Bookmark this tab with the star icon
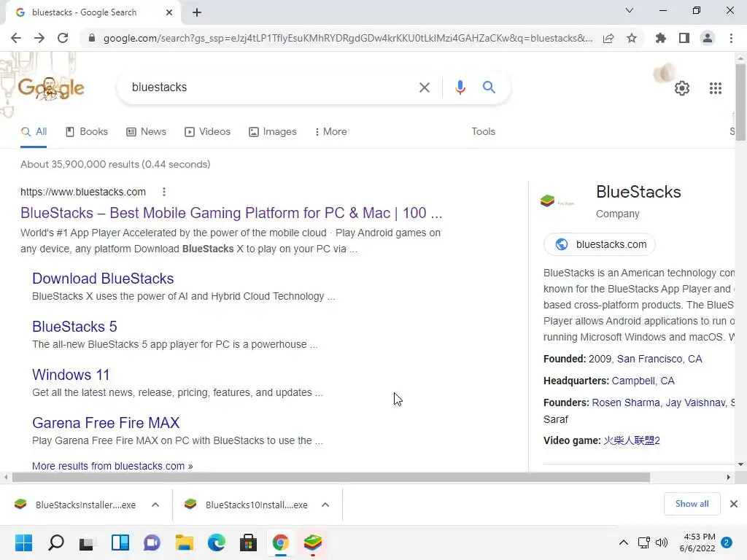 [x=632, y=38]
